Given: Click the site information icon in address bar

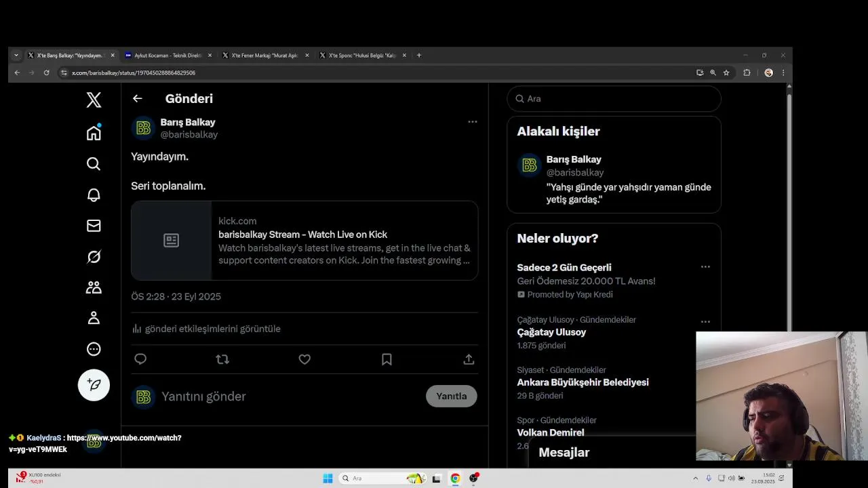Looking at the screenshot, I should click(64, 73).
